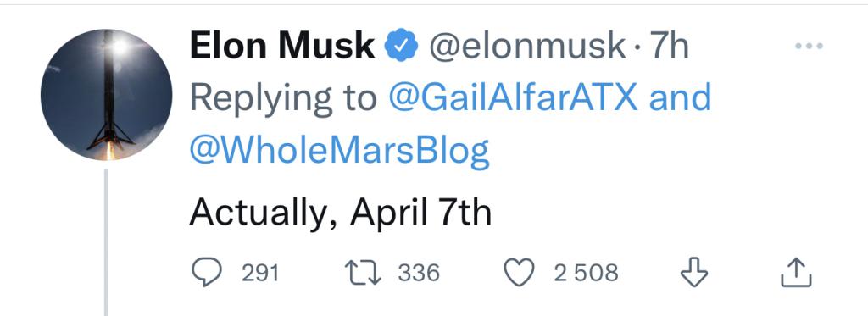
Task: Open the three-dot more options menu
Action: point(809,46)
